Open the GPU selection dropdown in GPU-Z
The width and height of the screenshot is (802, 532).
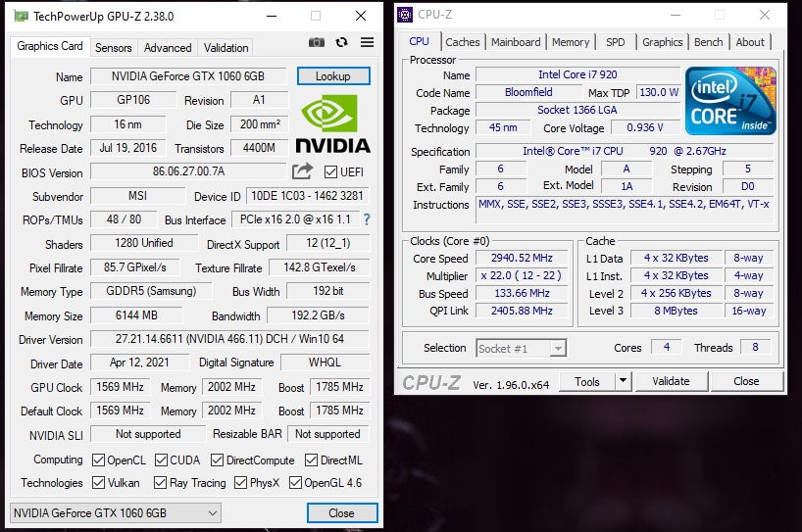point(116,513)
